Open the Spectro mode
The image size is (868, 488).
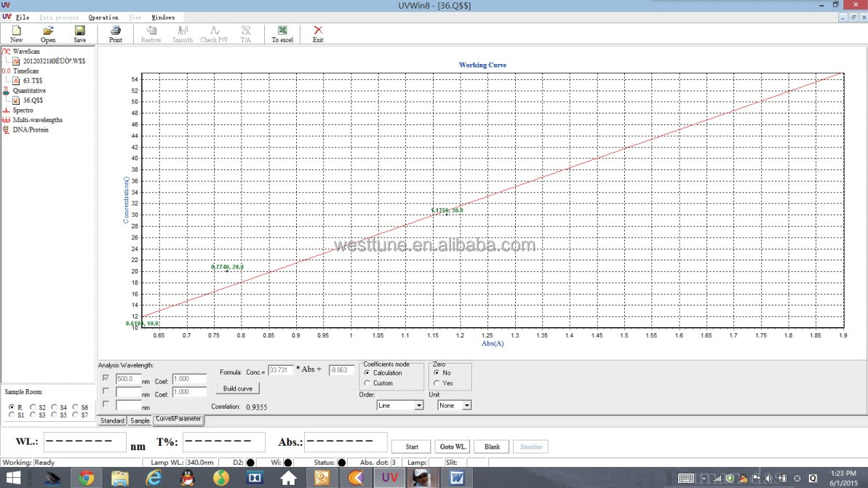(x=22, y=110)
